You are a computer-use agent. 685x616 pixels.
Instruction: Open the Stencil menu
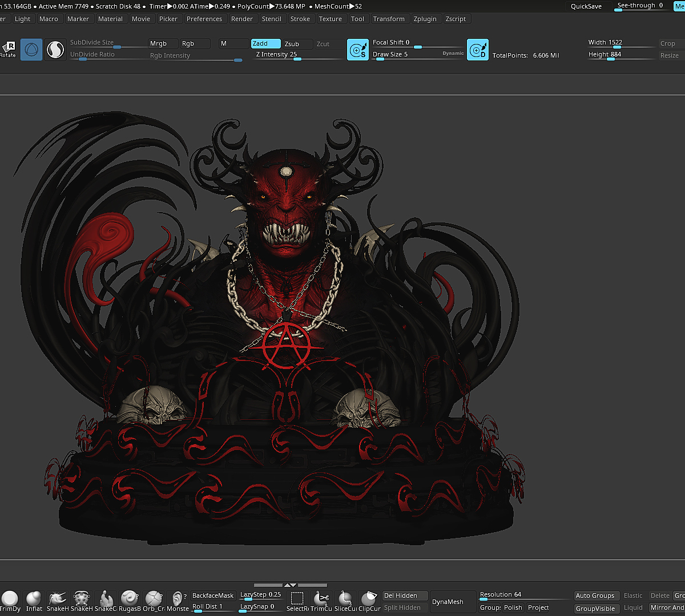point(272,19)
